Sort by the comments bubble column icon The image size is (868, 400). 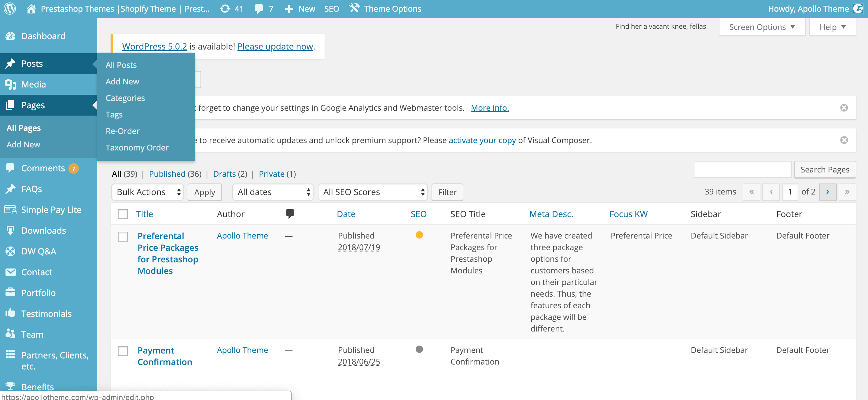tap(290, 214)
